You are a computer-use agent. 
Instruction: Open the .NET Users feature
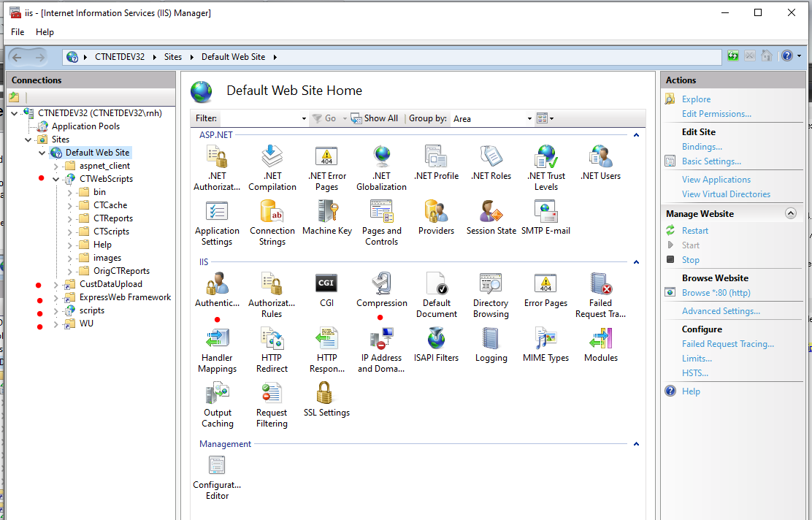(600, 162)
